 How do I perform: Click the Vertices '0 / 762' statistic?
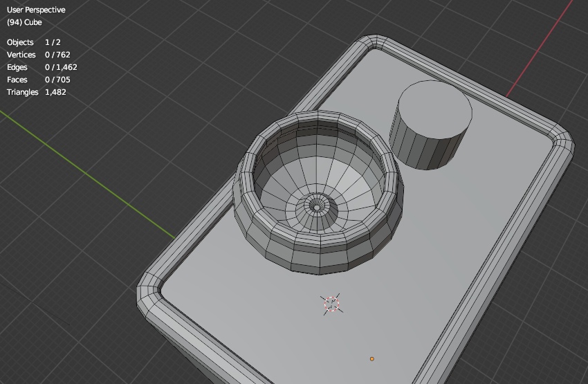(x=57, y=55)
